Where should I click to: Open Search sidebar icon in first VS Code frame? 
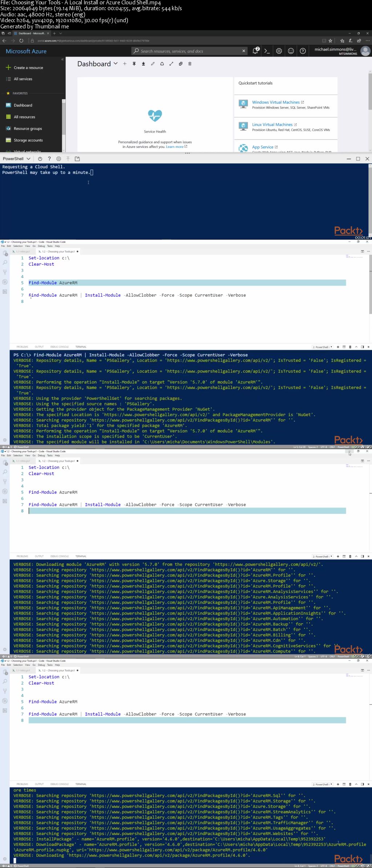click(x=5, y=263)
